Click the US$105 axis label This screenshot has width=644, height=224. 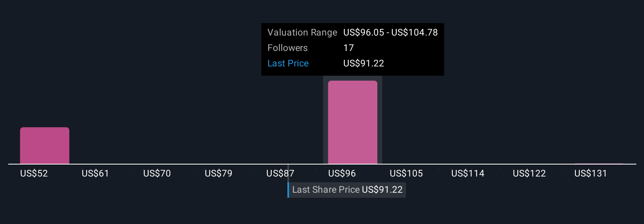click(x=406, y=173)
